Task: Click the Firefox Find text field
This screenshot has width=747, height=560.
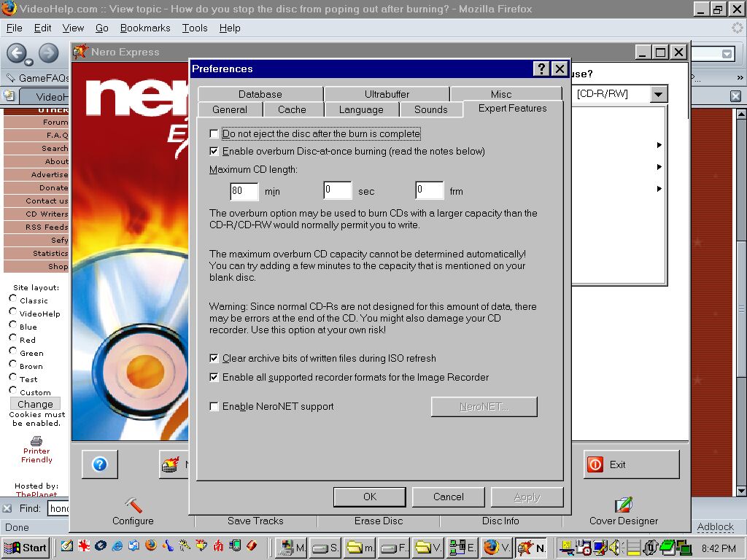Action: coord(58,508)
